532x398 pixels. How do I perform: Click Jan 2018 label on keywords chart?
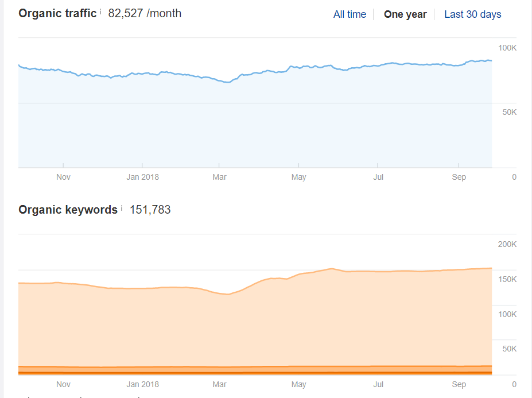(x=142, y=384)
